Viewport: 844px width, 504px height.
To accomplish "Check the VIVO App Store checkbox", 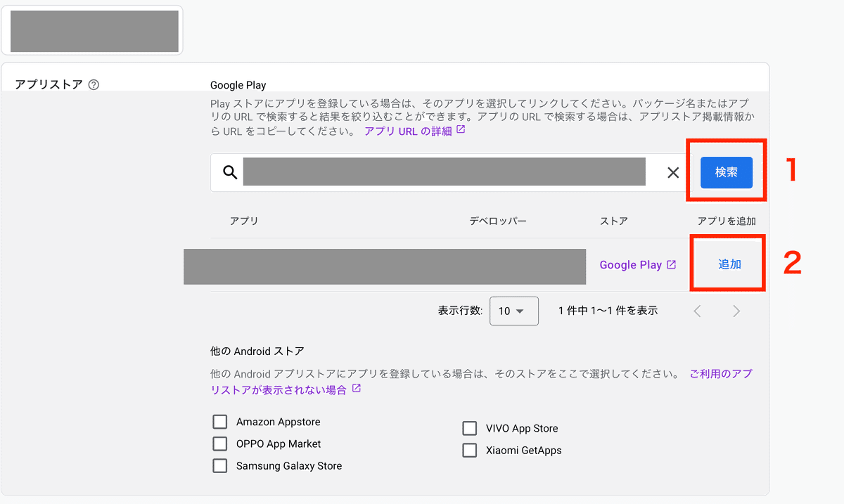I will tap(470, 428).
